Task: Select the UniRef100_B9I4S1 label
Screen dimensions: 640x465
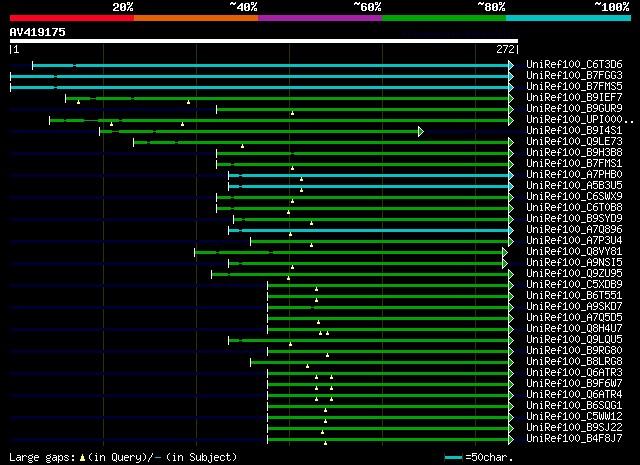Action: click(574, 130)
